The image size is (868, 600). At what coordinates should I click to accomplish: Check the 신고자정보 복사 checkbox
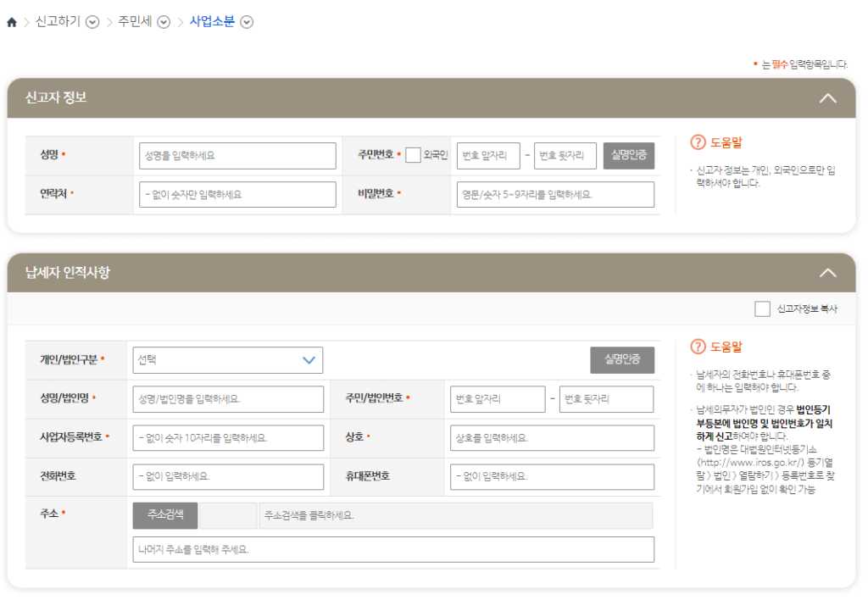(x=762, y=308)
